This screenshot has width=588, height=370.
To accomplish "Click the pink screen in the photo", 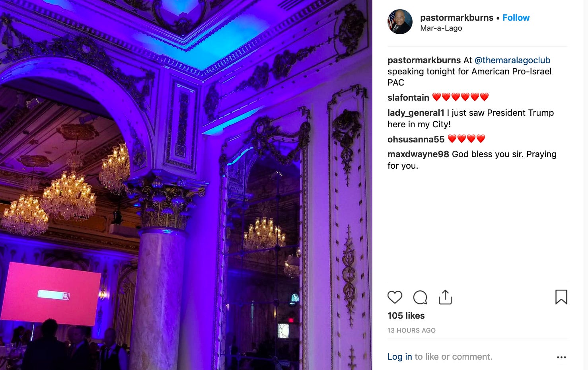I will click(x=51, y=294).
